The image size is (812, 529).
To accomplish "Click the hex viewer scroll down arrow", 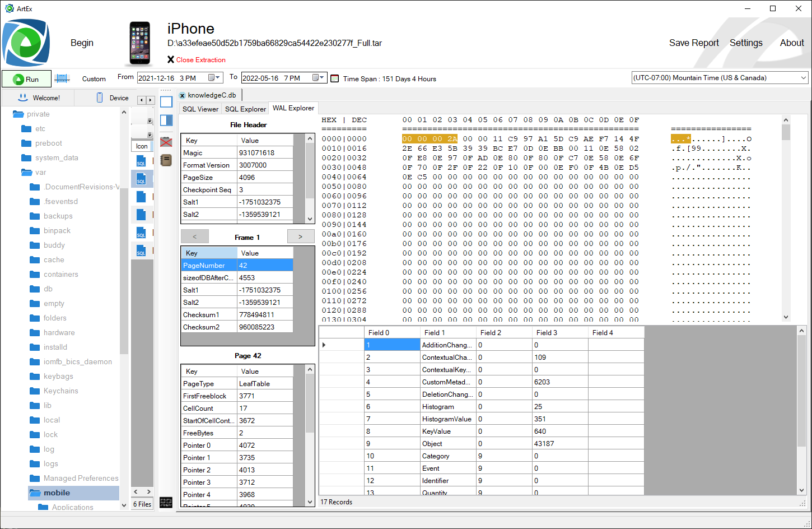I will (786, 317).
